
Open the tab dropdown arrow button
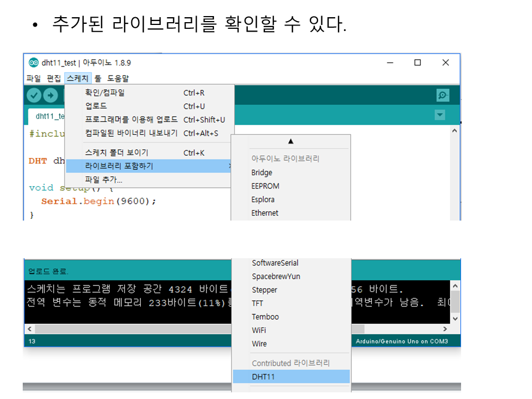pos(440,115)
